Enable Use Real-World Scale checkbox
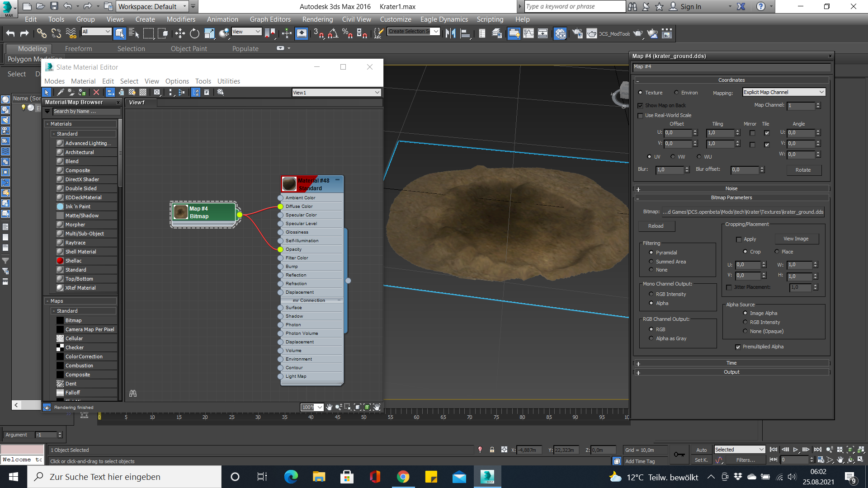Image resolution: width=868 pixels, height=488 pixels. point(640,116)
